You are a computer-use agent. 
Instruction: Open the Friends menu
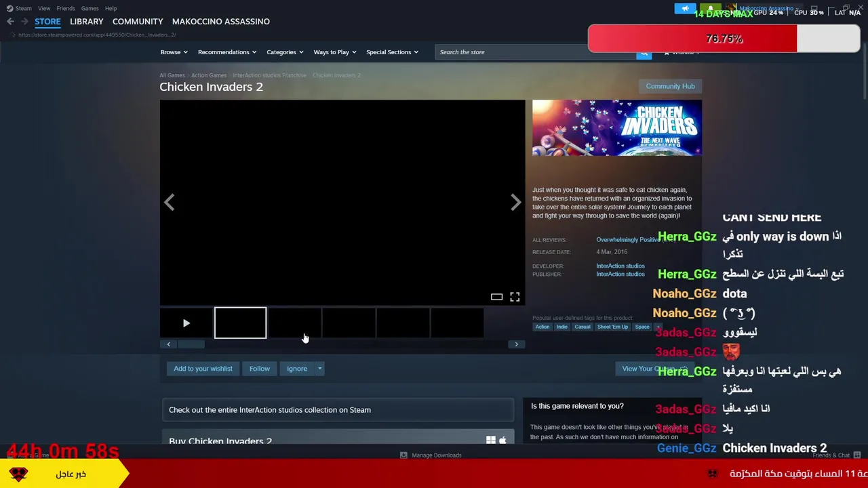click(x=66, y=9)
